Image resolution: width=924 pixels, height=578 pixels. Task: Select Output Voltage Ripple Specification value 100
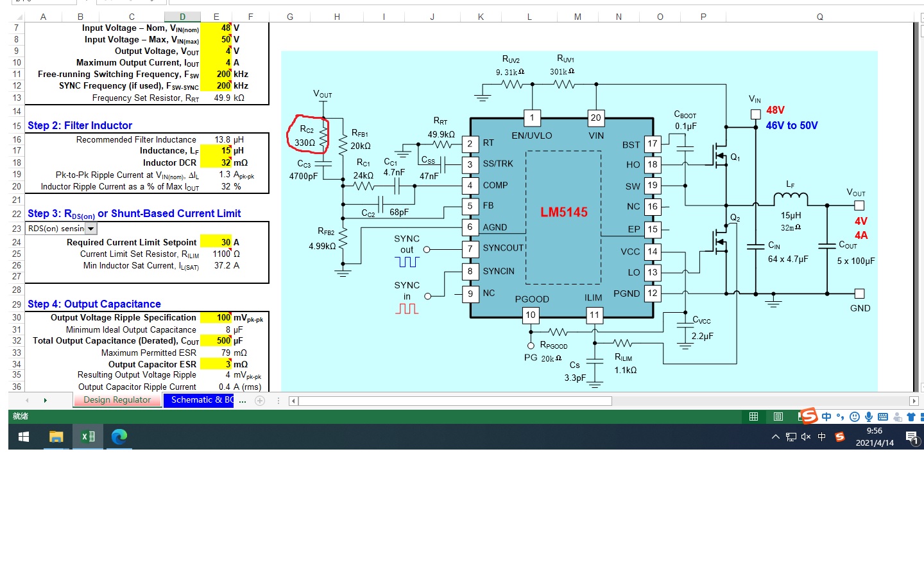[216, 318]
